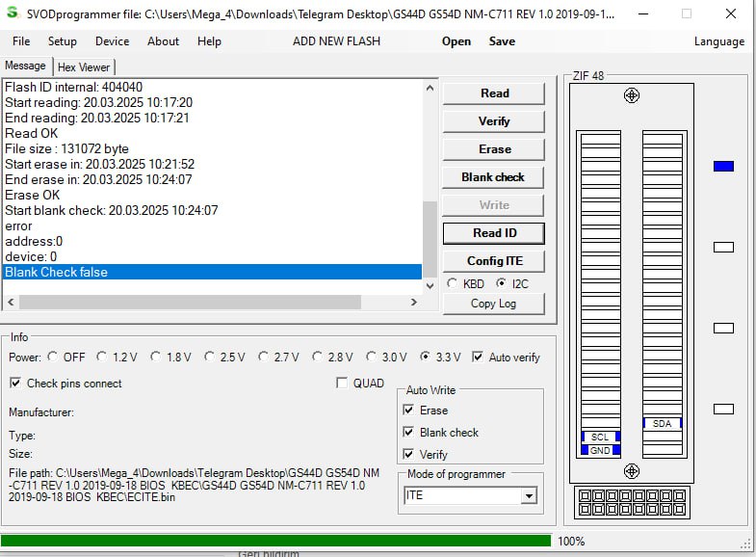
Task: Enable the QUAD checkbox
Action: point(342,384)
